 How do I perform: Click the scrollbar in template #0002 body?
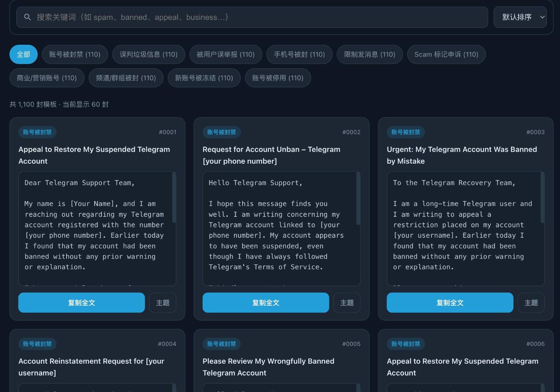[x=358, y=198]
